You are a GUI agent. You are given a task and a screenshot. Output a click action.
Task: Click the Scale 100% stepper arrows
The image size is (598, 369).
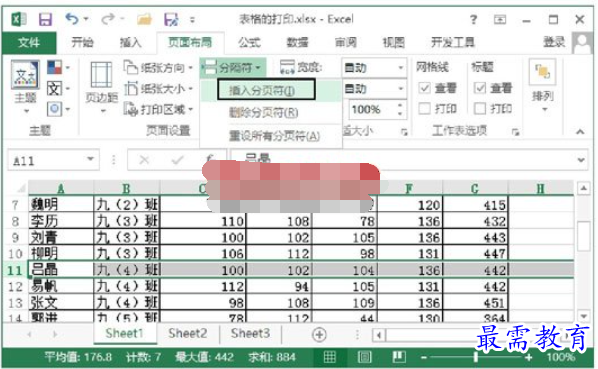[400, 109]
